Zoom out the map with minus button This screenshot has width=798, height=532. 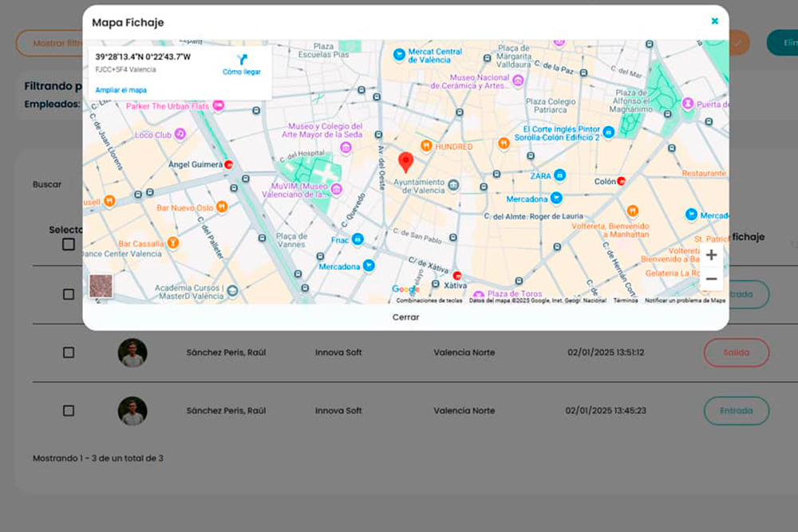pyautogui.click(x=711, y=279)
